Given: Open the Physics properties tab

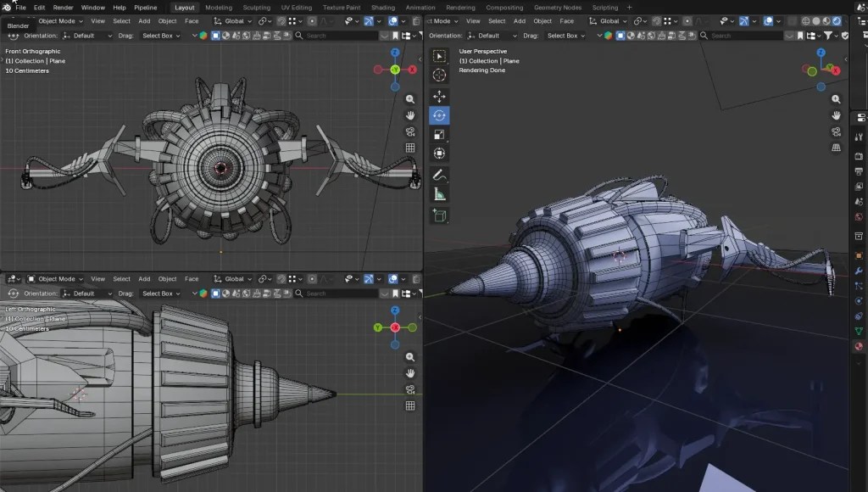Looking at the screenshot, I should pyautogui.click(x=859, y=301).
